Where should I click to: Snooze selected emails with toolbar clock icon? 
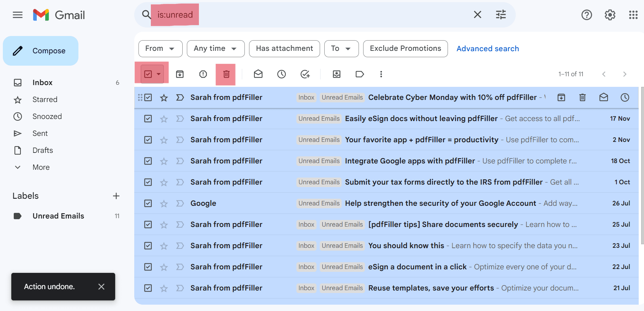click(x=282, y=74)
